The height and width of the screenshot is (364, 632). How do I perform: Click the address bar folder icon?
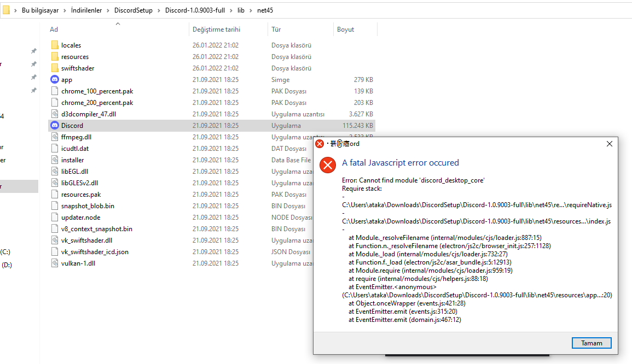coord(5,10)
